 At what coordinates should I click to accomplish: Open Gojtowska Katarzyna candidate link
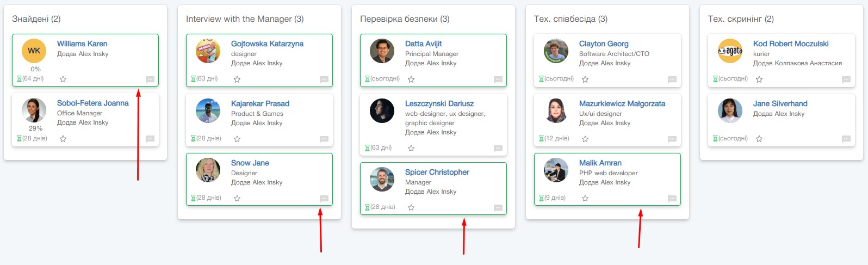click(267, 44)
